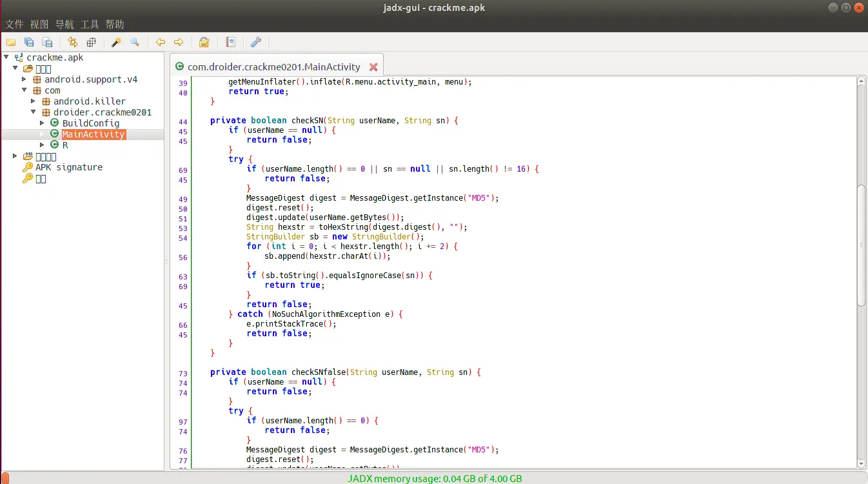
Task: Navigate forward with the right arrow icon
Action: click(179, 42)
